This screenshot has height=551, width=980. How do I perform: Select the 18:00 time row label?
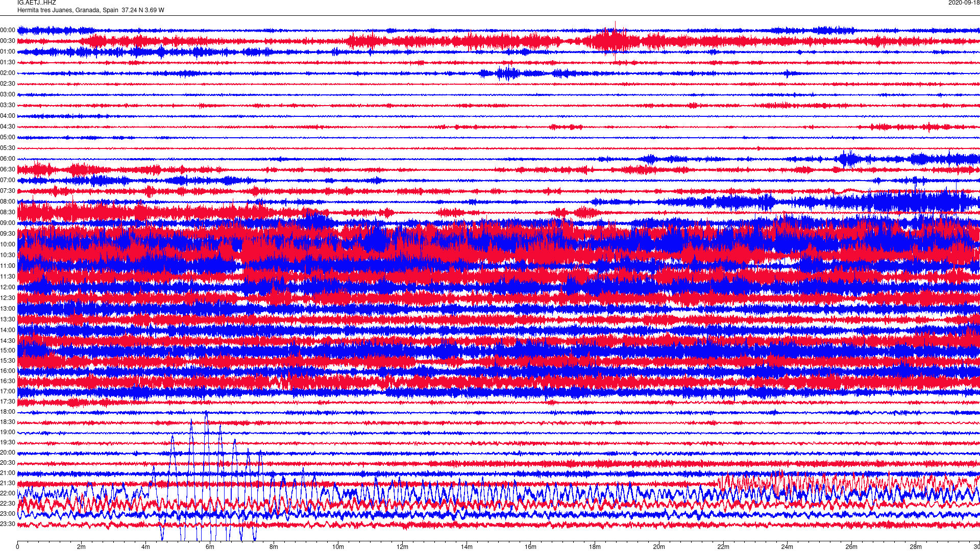[8, 412]
